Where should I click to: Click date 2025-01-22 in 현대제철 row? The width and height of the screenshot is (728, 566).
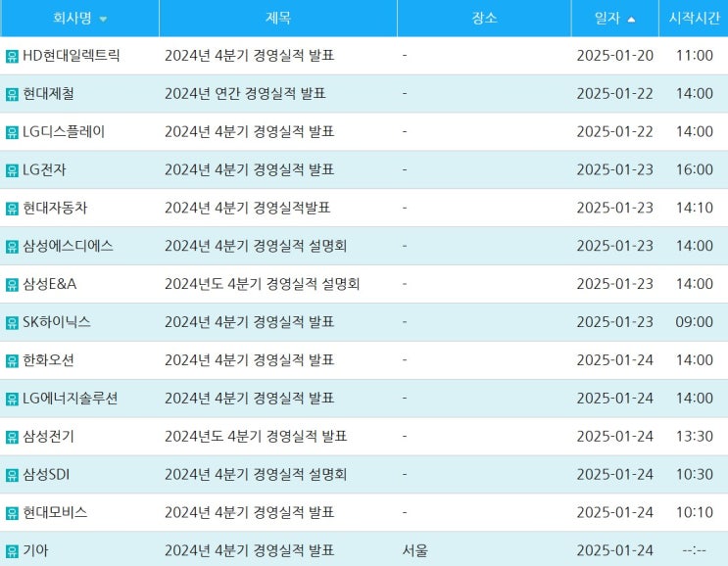point(614,93)
